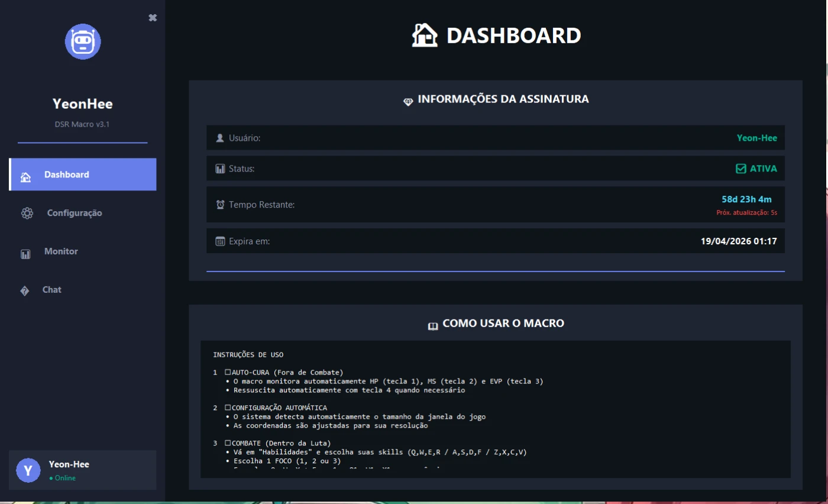828x504 pixels.
Task: Open the Configuração menu item
Action: tap(75, 213)
